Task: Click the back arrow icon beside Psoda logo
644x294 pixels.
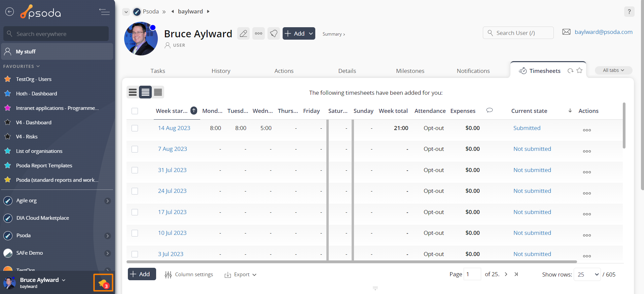Action: tap(9, 12)
